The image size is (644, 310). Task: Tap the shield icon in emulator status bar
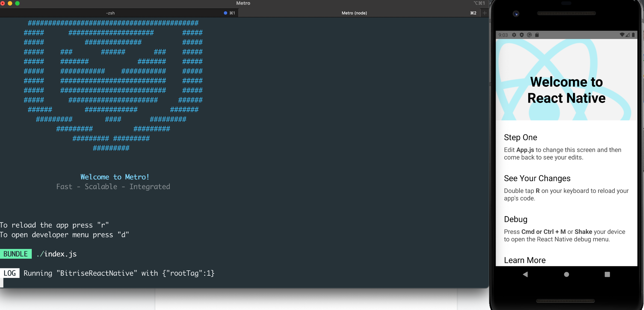tap(522, 35)
